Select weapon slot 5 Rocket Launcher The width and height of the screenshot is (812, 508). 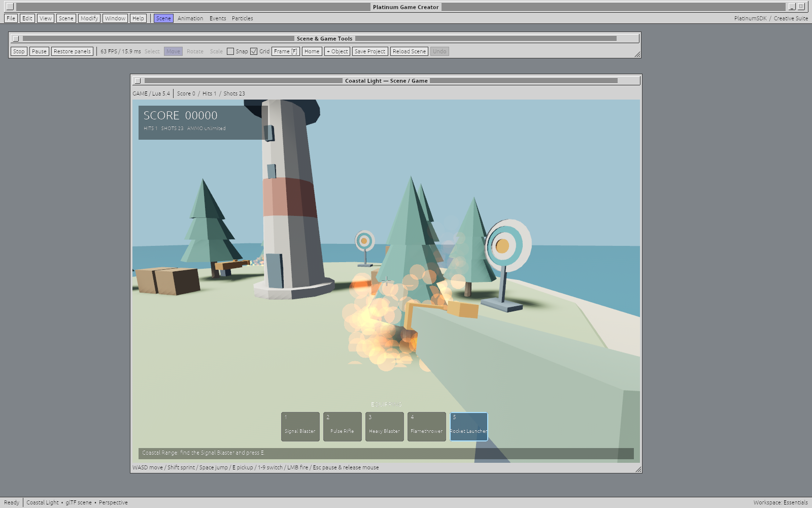469,427
